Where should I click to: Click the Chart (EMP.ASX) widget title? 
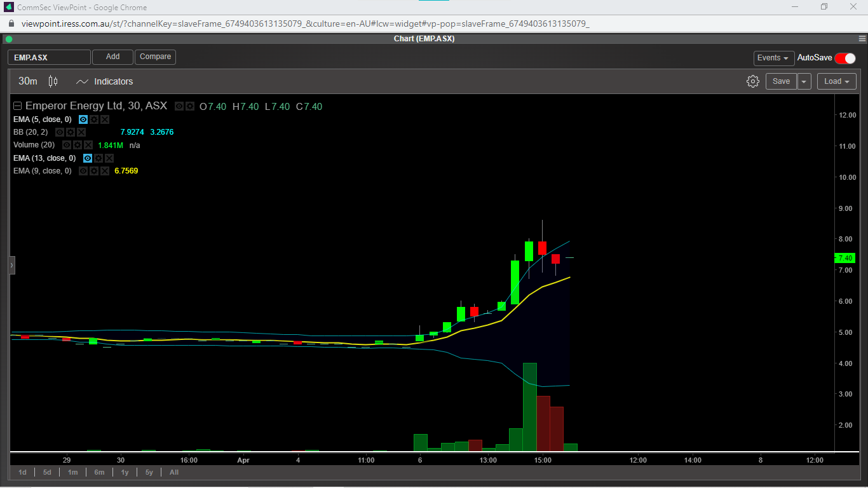pyautogui.click(x=424, y=39)
